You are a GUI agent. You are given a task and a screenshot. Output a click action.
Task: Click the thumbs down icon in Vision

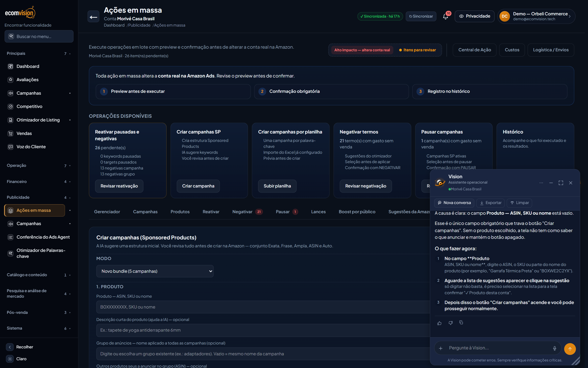[x=450, y=323]
